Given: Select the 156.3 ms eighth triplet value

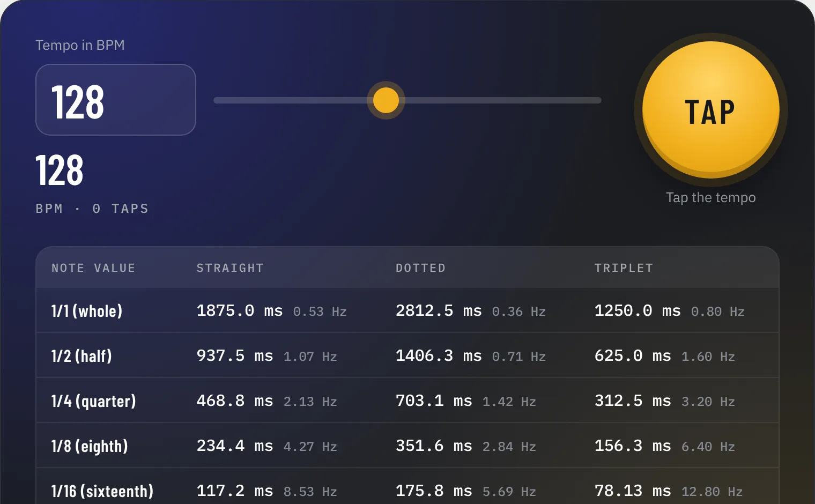Looking at the screenshot, I should (633, 446).
